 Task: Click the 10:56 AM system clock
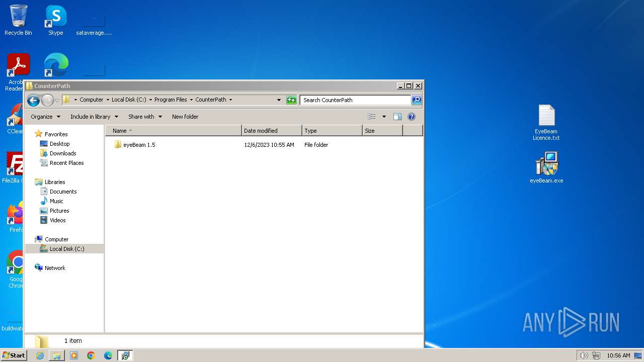click(x=618, y=355)
